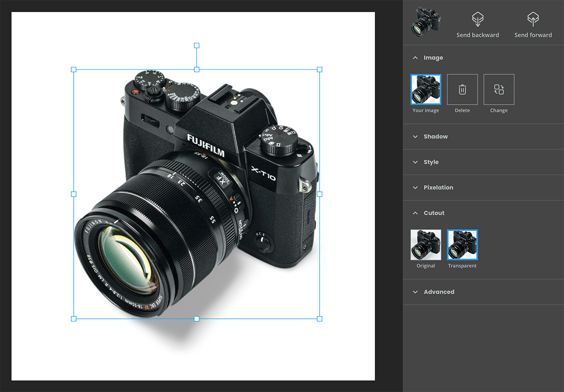Collapse the Image section
Screen dimensions: 564x392
point(415,58)
